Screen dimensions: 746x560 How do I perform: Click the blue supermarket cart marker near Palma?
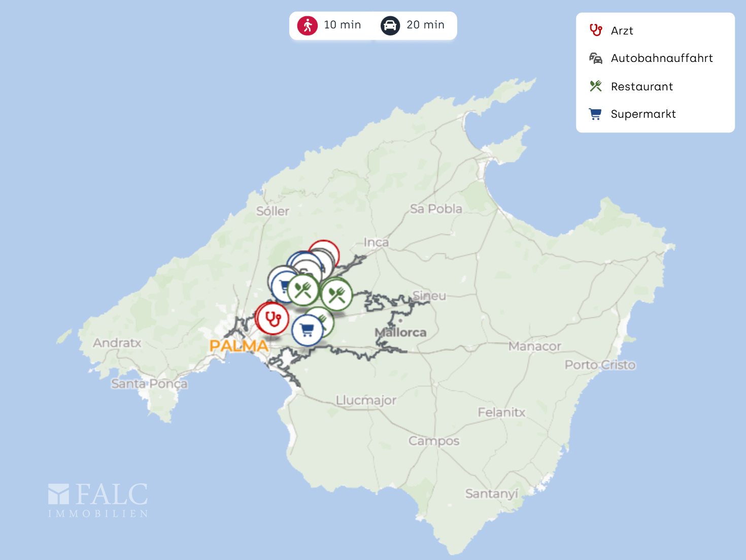[x=307, y=331]
